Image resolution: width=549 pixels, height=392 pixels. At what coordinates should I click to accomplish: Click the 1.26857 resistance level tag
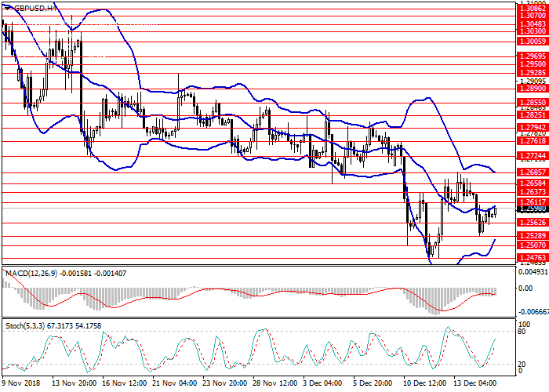532,172
